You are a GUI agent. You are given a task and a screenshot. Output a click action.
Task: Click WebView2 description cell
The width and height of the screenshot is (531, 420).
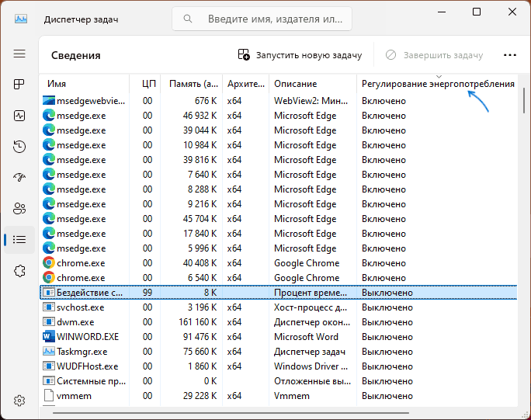coord(311,101)
